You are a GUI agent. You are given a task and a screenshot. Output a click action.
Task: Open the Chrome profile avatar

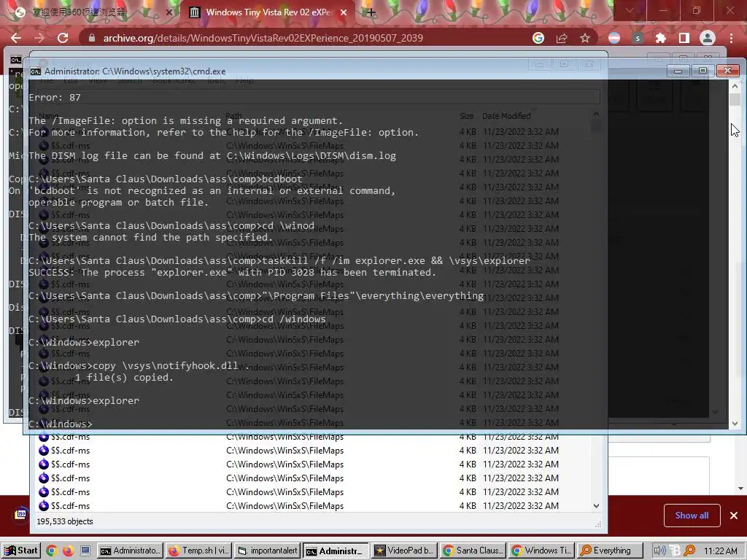click(x=708, y=38)
